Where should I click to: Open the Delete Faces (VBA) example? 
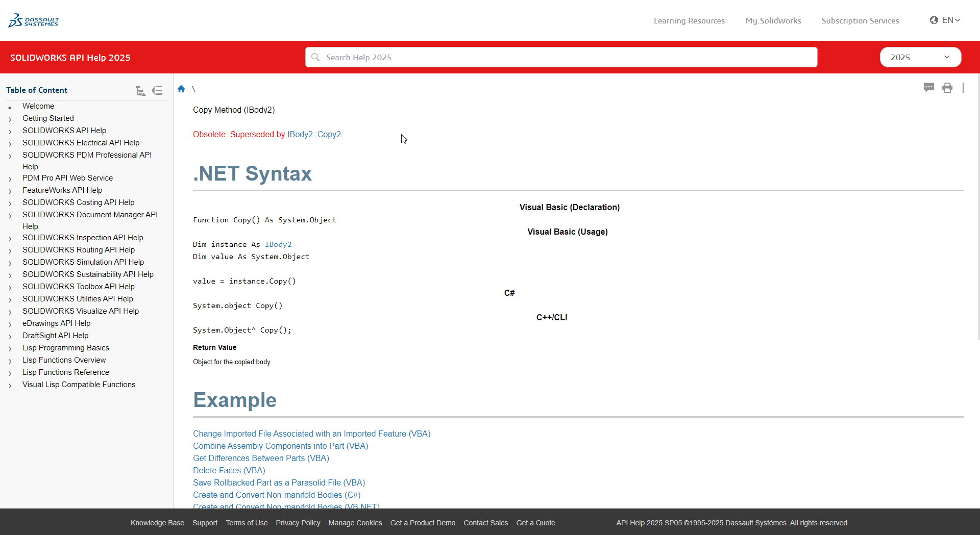tap(229, 470)
